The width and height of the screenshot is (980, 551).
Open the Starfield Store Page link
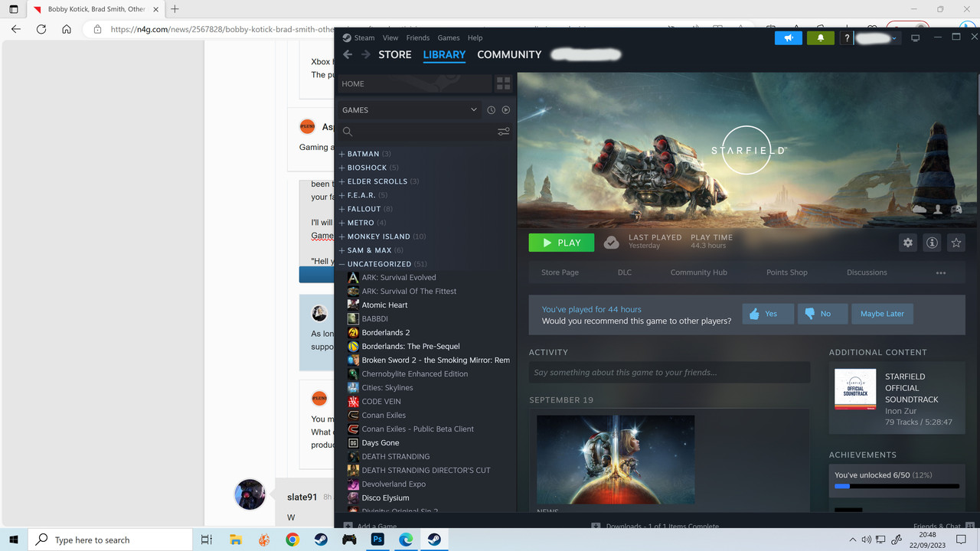560,272
